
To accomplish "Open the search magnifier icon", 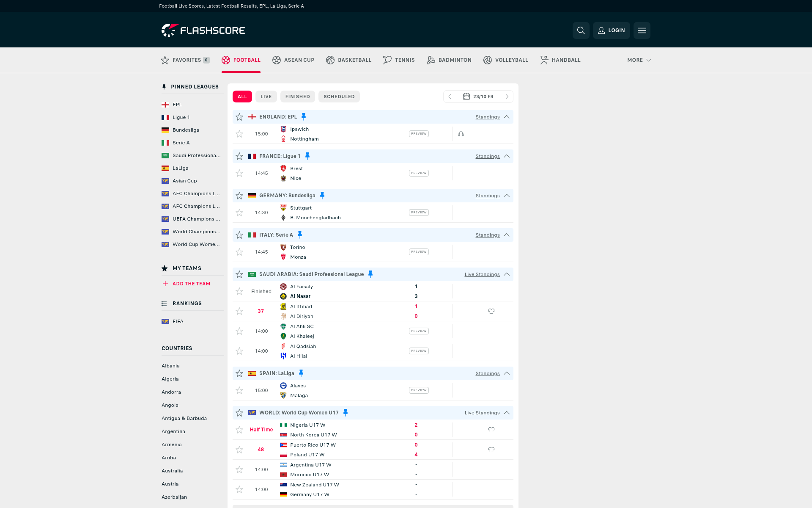I will (x=581, y=30).
